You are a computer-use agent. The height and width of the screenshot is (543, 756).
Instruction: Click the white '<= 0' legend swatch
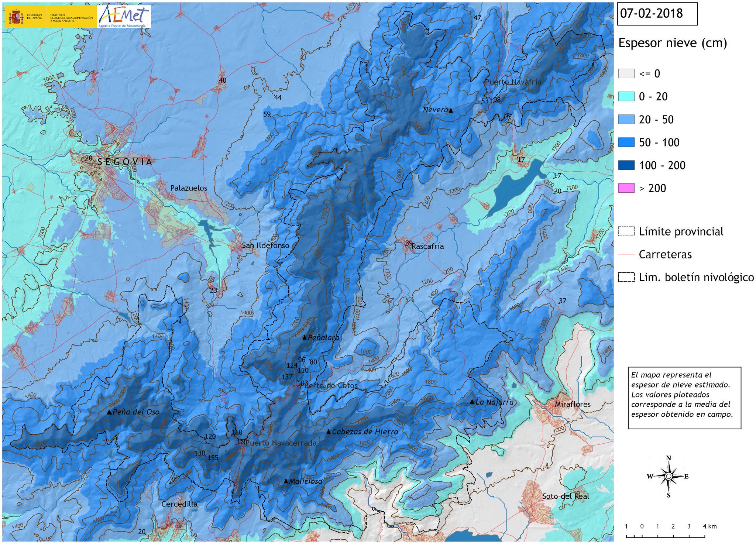pyautogui.click(x=626, y=73)
